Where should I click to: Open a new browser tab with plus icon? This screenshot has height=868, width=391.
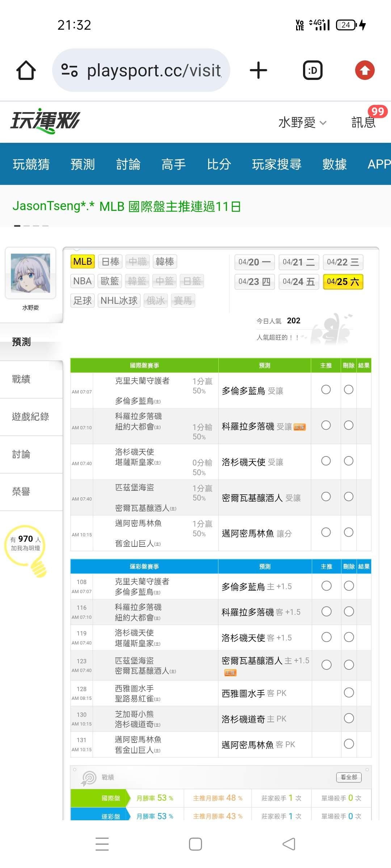[258, 70]
